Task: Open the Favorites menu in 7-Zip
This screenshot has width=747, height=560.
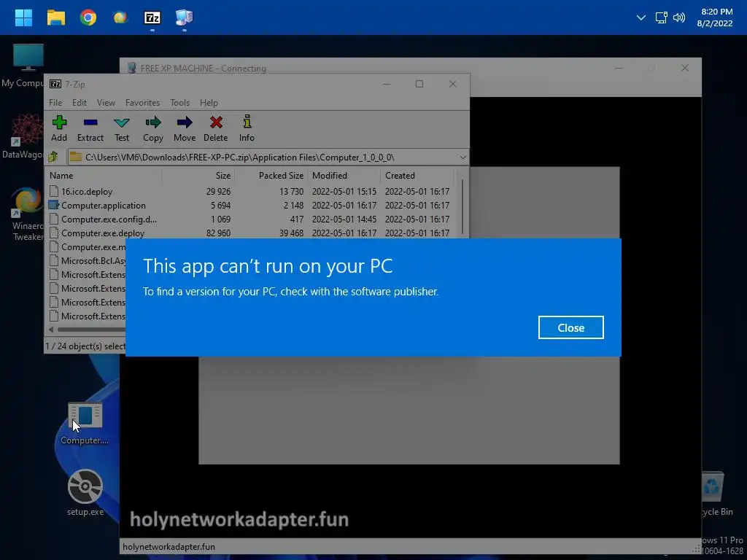Action: tap(142, 102)
